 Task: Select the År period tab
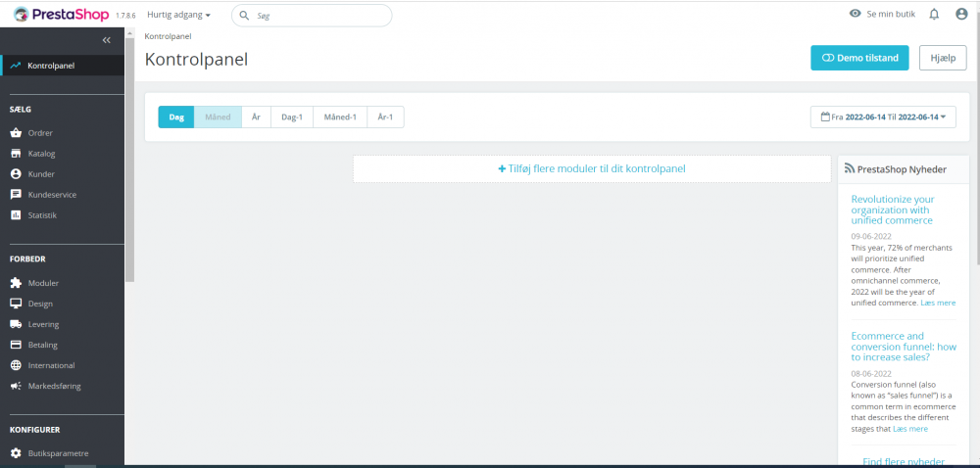click(256, 117)
